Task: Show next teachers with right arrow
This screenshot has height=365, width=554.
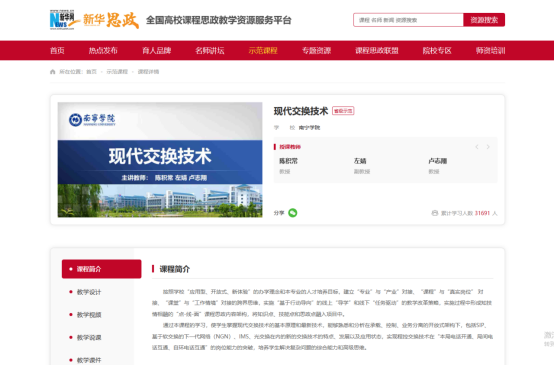Action: point(488,147)
